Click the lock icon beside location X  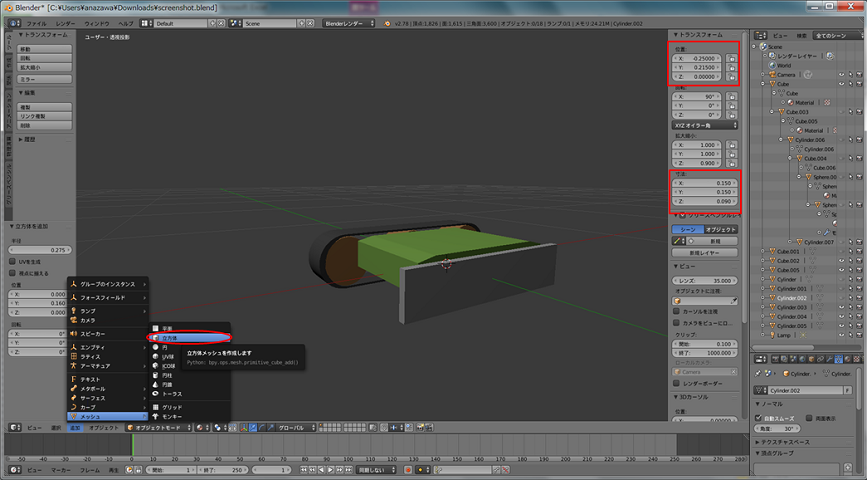coord(732,58)
